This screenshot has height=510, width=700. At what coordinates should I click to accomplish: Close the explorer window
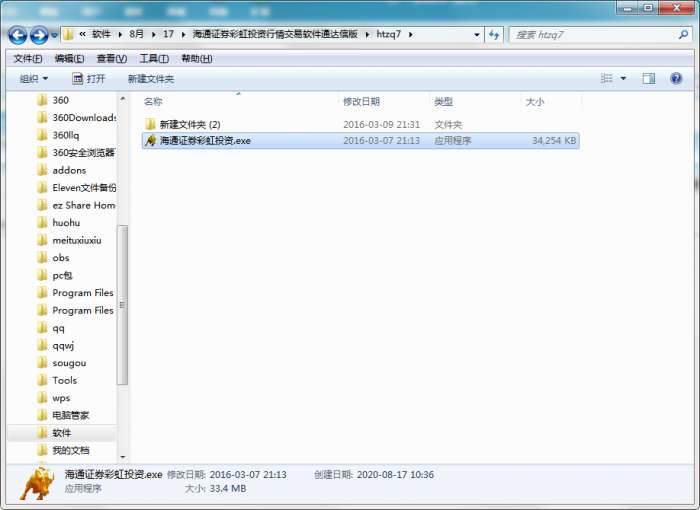(676, 8)
